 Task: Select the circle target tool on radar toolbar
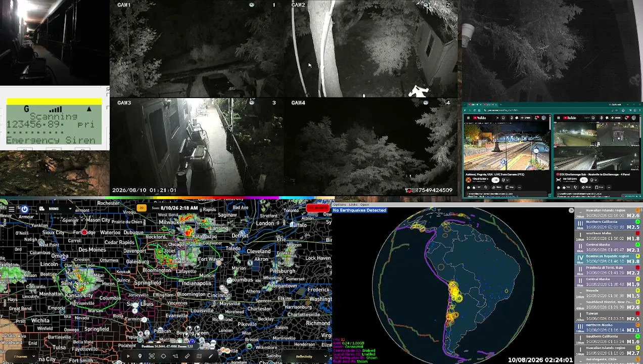[x=163, y=356]
